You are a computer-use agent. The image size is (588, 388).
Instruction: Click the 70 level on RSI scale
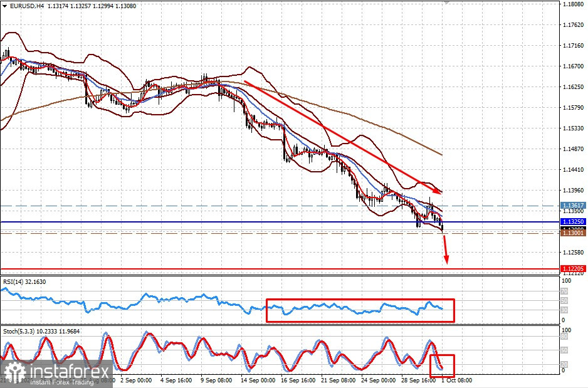click(x=564, y=291)
